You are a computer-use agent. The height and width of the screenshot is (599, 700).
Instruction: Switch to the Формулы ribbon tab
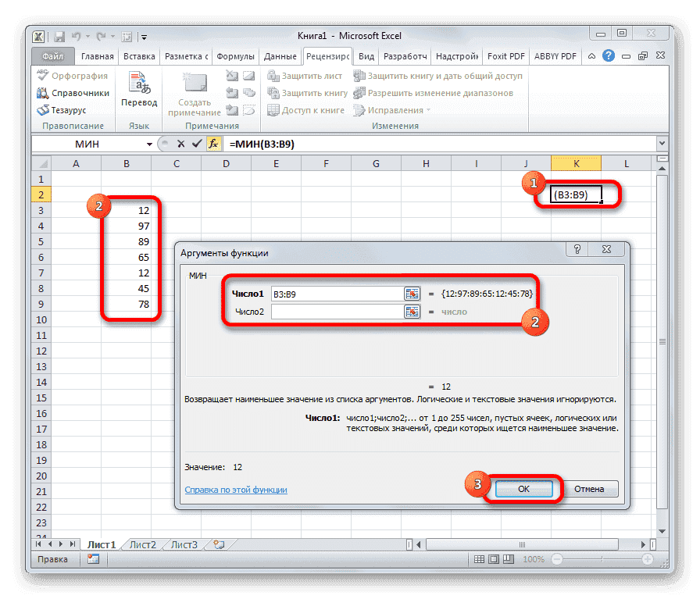click(x=236, y=55)
